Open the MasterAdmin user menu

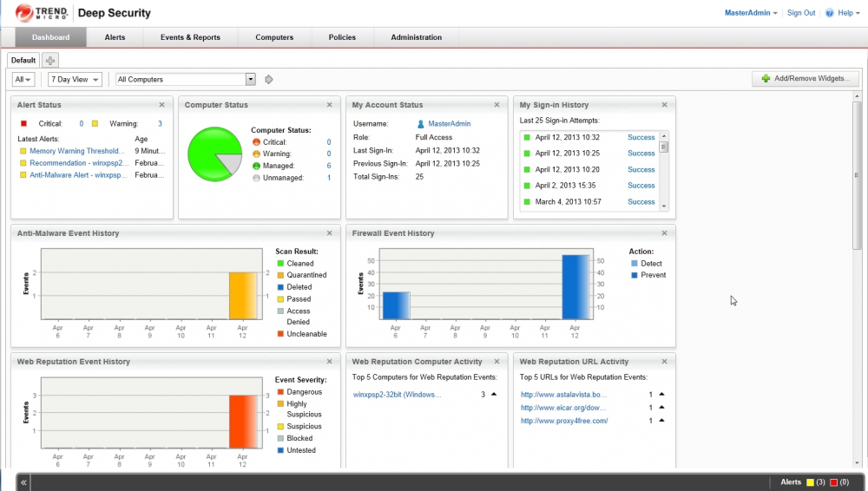coord(751,13)
